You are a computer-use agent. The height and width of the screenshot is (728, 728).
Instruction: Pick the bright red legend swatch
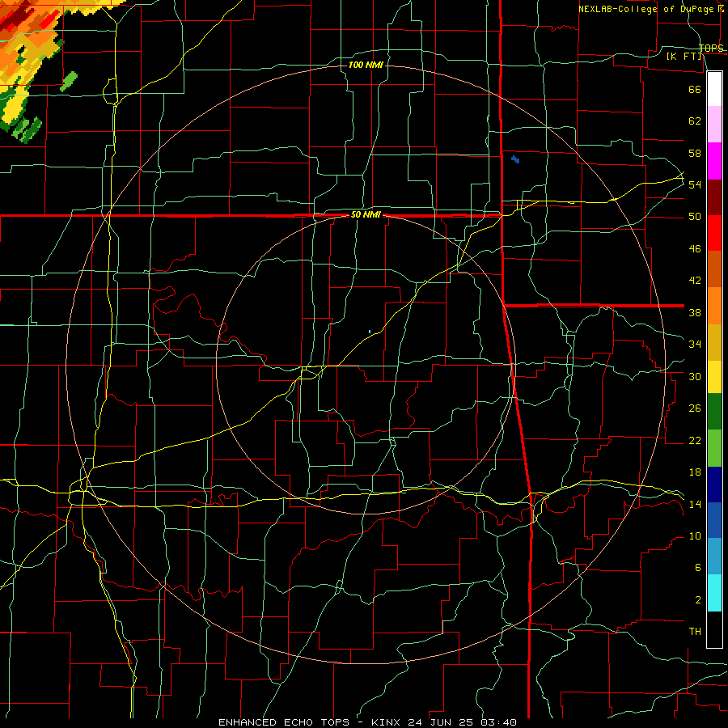click(x=714, y=233)
